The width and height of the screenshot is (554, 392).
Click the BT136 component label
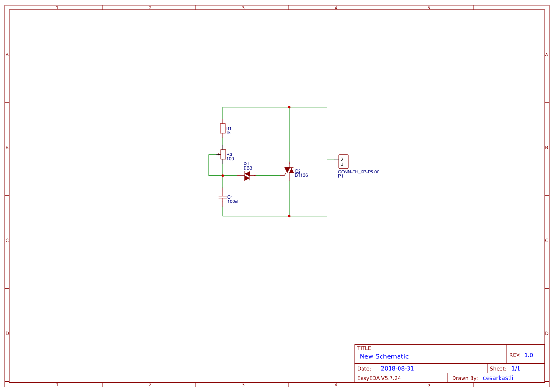click(x=301, y=175)
